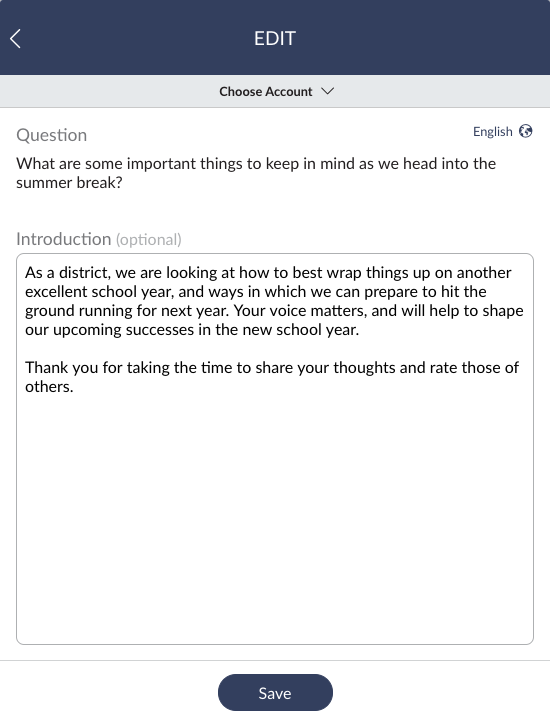The width and height of the screenshot is (550, 724).
Task: Expand the chevron next to Choose Account
Action: (x=327, y=91)
